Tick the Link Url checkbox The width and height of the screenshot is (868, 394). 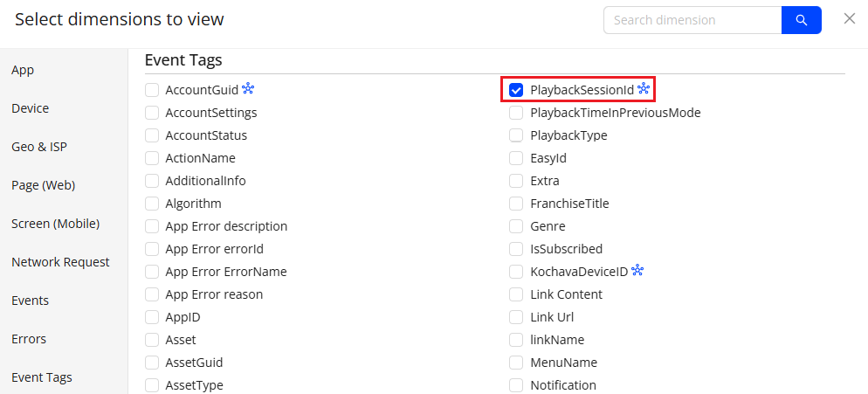coord(516,317)
